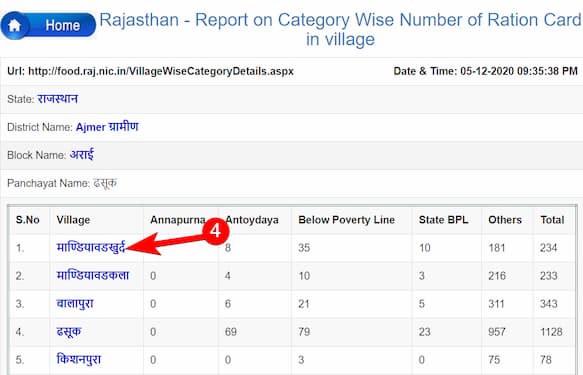This screenshot has width=583, height=375.
Task: Click Total value 1128
Action: (x=551, y=332)
